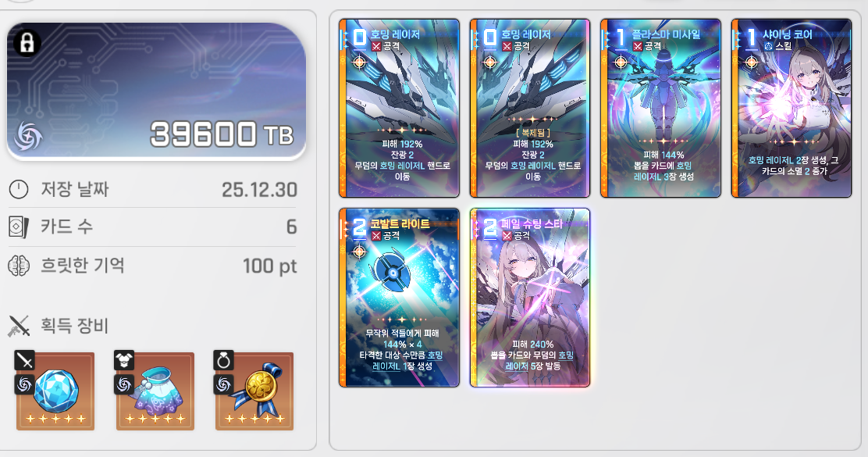868x457 pixels.
Task: Click the sword slot badge on crystal equipment
Action: click(x=24, y=361)
